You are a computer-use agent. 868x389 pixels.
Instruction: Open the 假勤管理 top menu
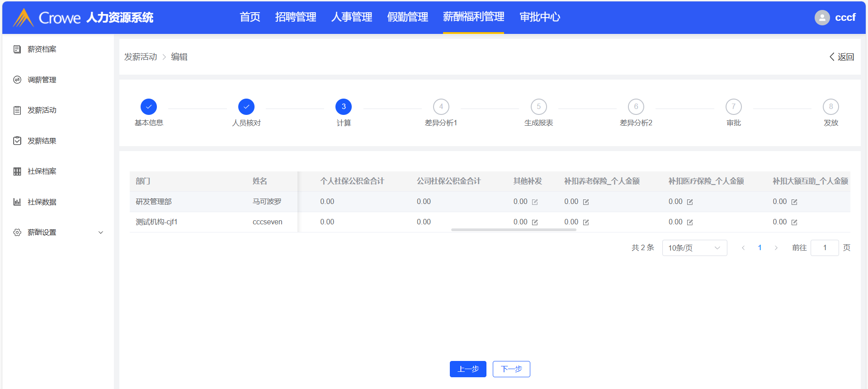[x=407, y=17]
